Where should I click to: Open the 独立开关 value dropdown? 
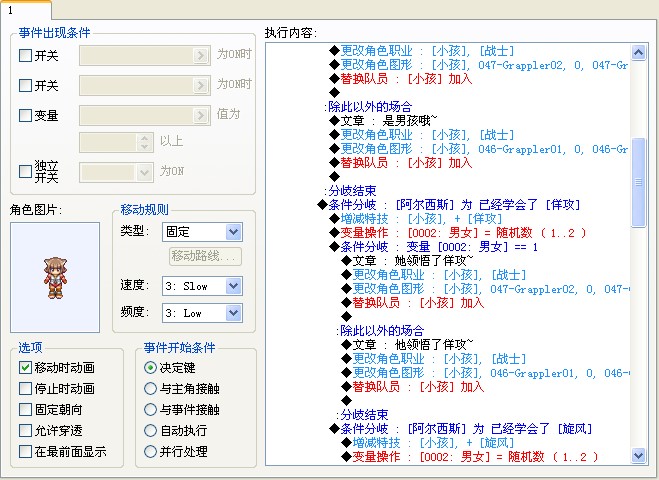(116, 172)
